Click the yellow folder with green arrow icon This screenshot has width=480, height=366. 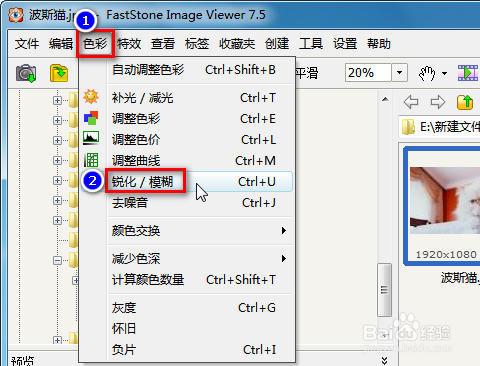pyautogui.click(x=59, y=73)
